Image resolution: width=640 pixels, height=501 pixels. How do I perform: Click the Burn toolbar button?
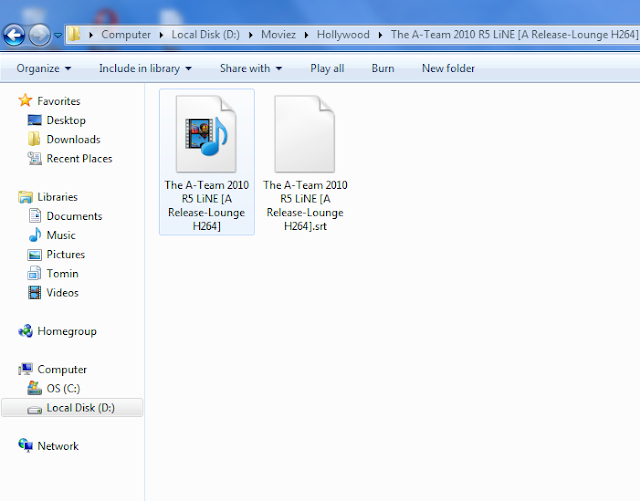pos(383,68)
